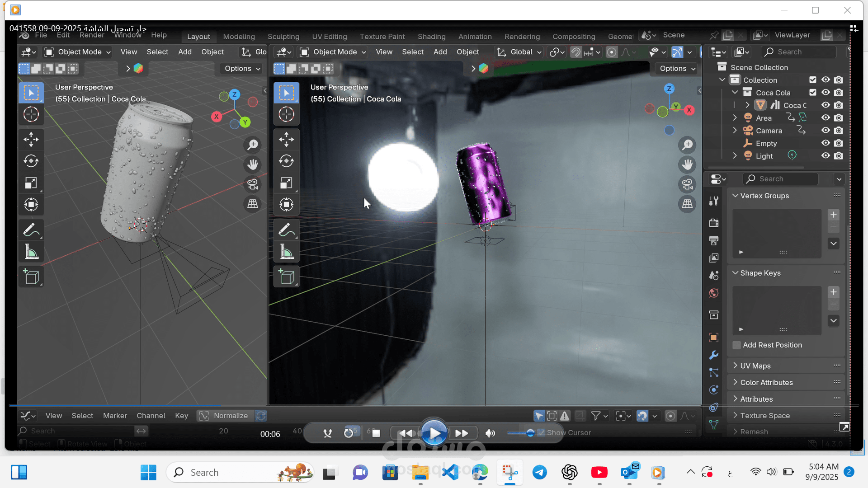Activate the Annotate tool in left viewport

(31, 230)
